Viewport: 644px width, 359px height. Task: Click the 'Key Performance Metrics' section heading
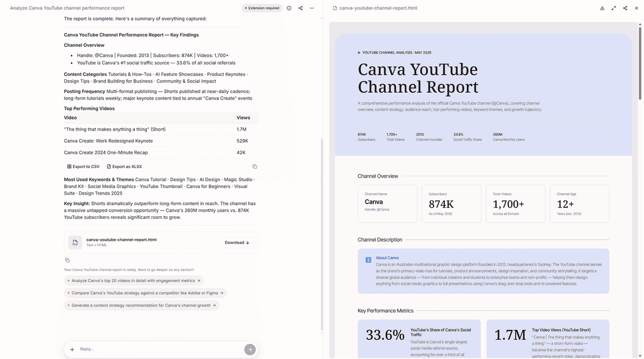coord(385,311)
